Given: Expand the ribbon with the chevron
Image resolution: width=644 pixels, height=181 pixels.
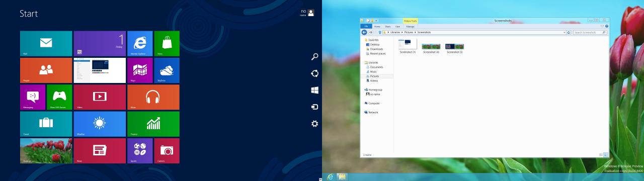Looking at the screenshot, I should [x=602, y=26].
